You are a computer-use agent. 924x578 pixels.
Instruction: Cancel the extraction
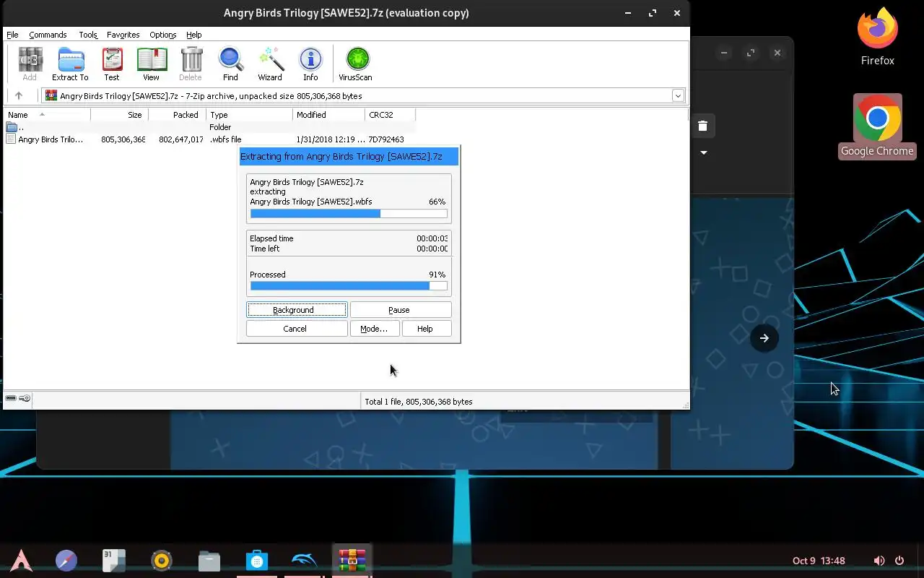click(296, 329)
